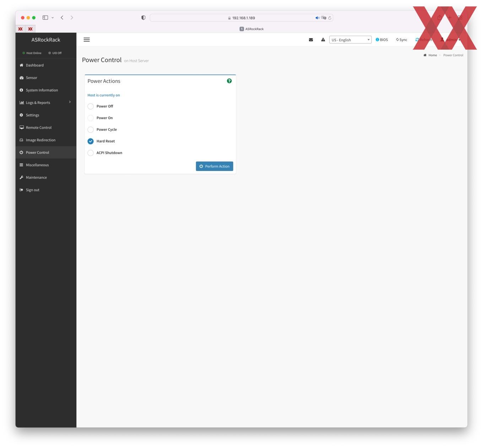
Task: Click the Host Online status indicator
Action: [32, 53]
